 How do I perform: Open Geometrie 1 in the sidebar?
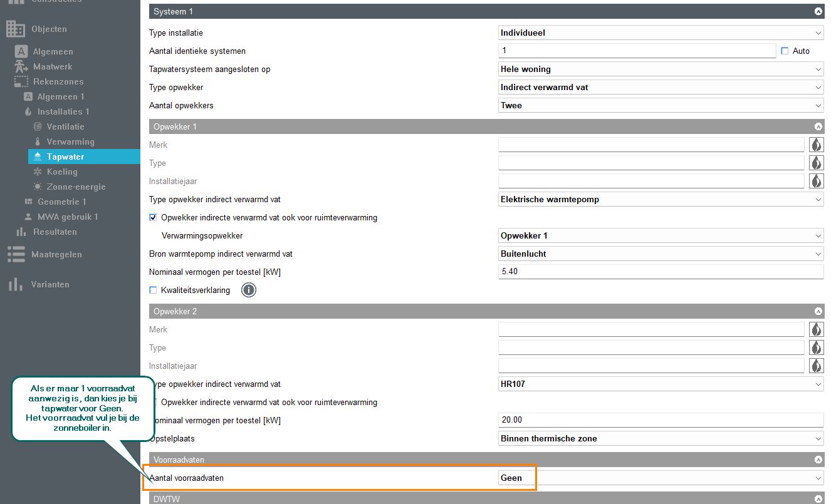pyautogui.click(x=61, y=202)
